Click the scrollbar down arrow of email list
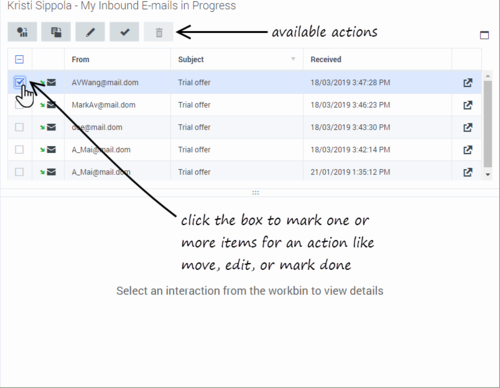This screenshot has height=388, width=500. (x=488, y=174)
